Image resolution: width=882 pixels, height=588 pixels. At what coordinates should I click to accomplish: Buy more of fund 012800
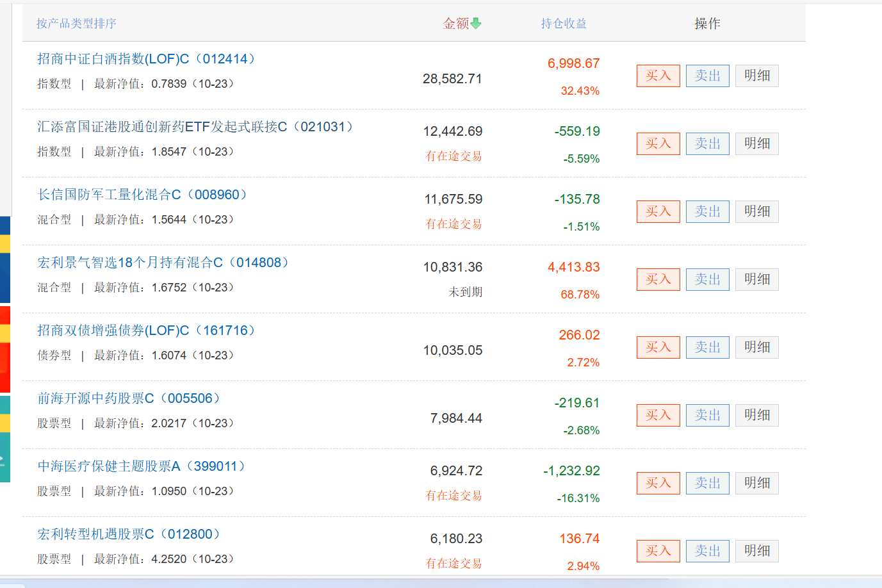pos(658,551)
